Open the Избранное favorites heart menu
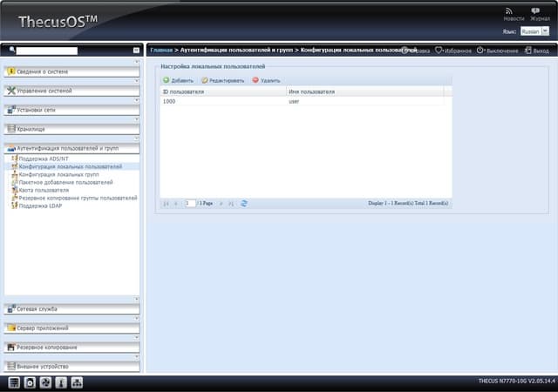Viewport: 558px width, 392px height. coord(453,51)
